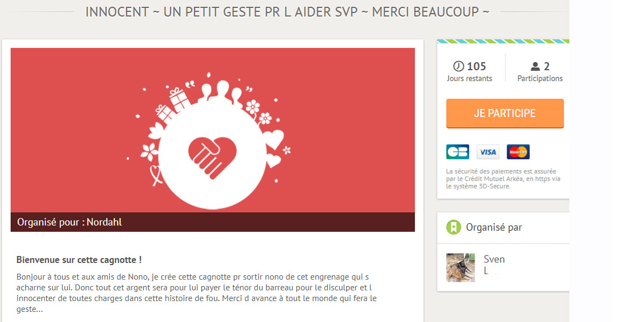Click the Participations counter label

(x=540, y=78)
